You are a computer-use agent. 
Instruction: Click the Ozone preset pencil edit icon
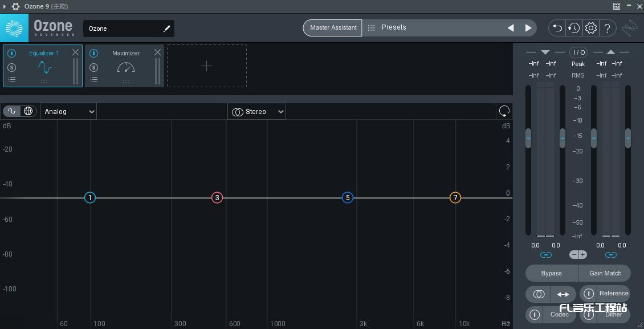click(166, 28)
